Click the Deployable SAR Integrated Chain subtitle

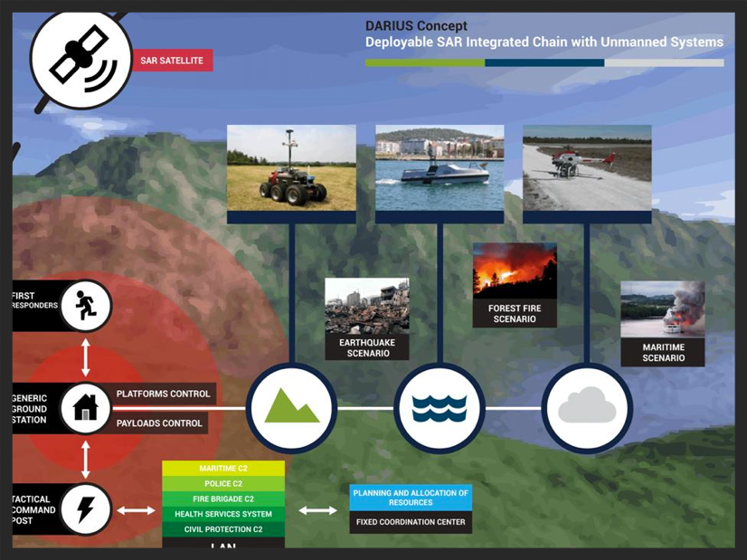544,42
